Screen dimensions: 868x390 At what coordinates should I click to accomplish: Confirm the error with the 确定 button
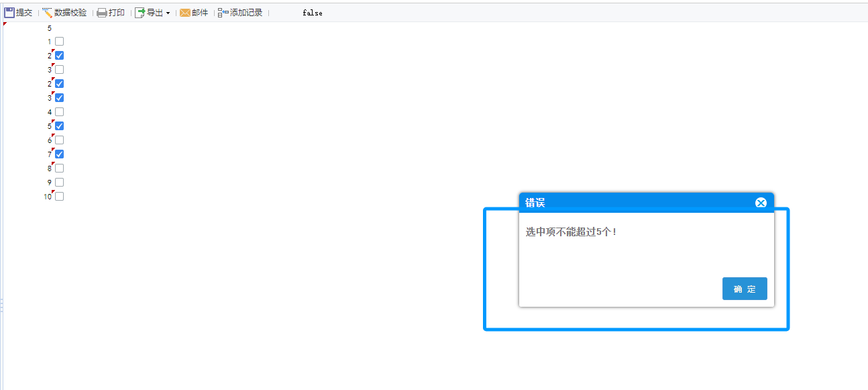click(745, 289)
